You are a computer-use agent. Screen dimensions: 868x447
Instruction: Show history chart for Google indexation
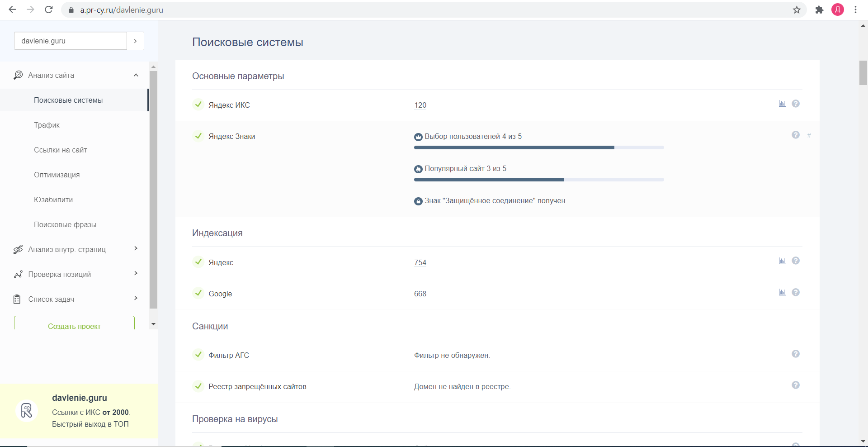click(x=782, y=292)
